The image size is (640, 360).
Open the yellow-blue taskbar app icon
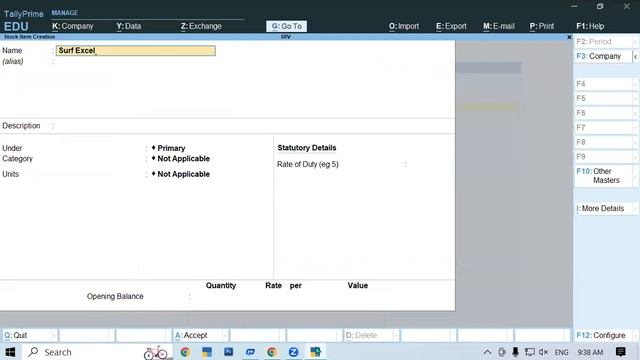pos(207,352)
